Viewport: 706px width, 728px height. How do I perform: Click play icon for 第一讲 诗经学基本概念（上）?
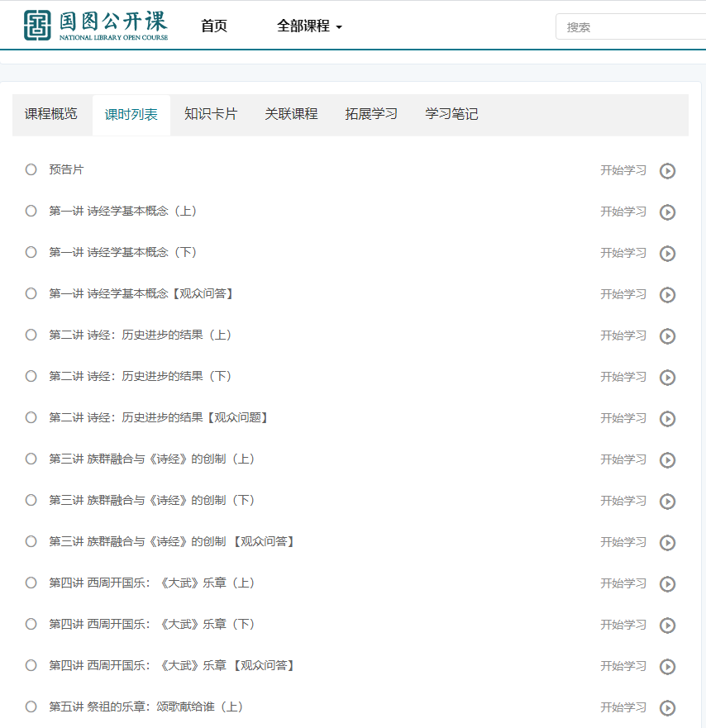[x=667, y=212]
